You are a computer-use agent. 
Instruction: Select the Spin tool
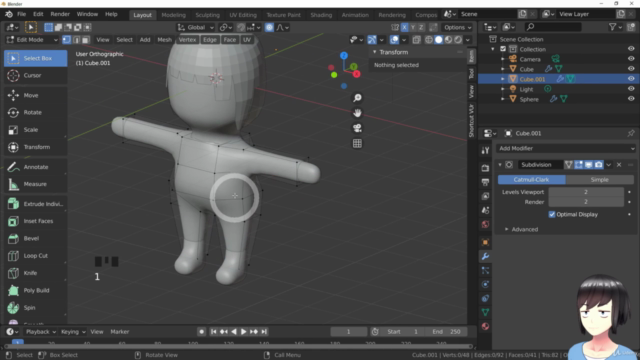[x=36, y=307]
